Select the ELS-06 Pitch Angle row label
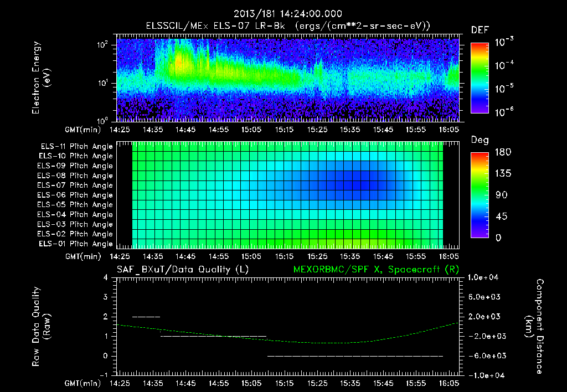The width and height of the screenshot is (567, 392). pos(75,195)
